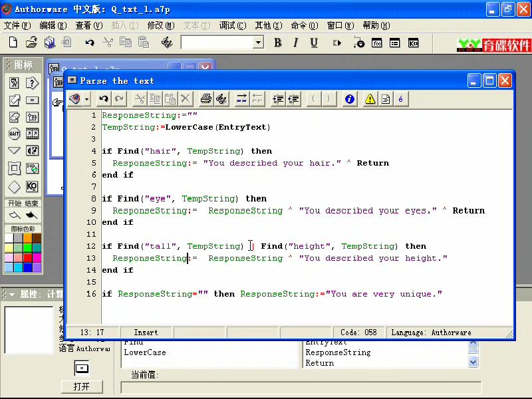Click the 当前值 value field
532x399 pixels.
point(301,388)
